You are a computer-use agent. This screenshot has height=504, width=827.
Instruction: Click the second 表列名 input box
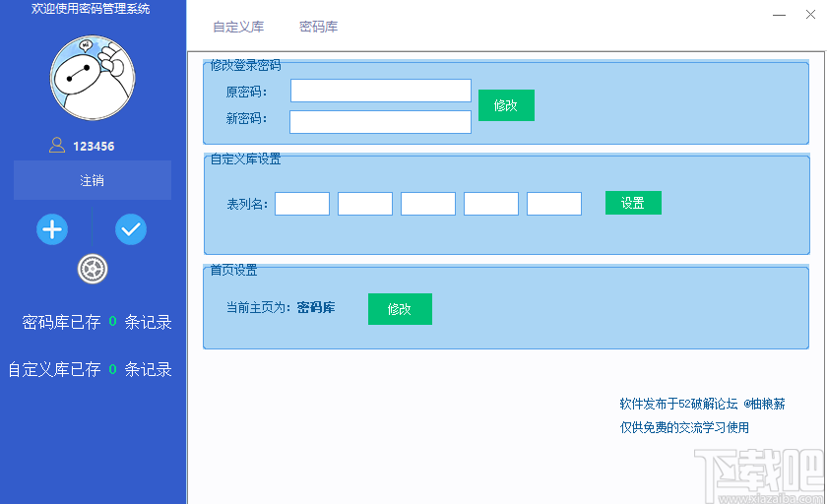pos(365,204)
